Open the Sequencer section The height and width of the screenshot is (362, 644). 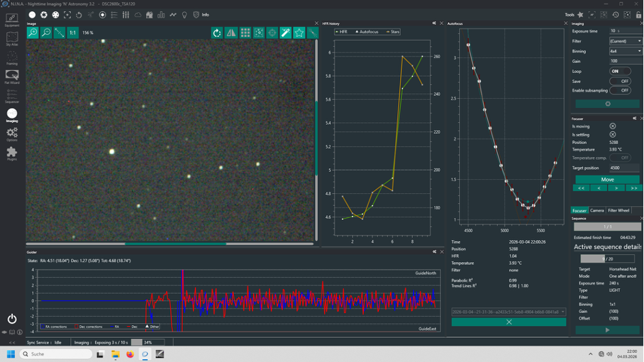click(x=12, y=96)
